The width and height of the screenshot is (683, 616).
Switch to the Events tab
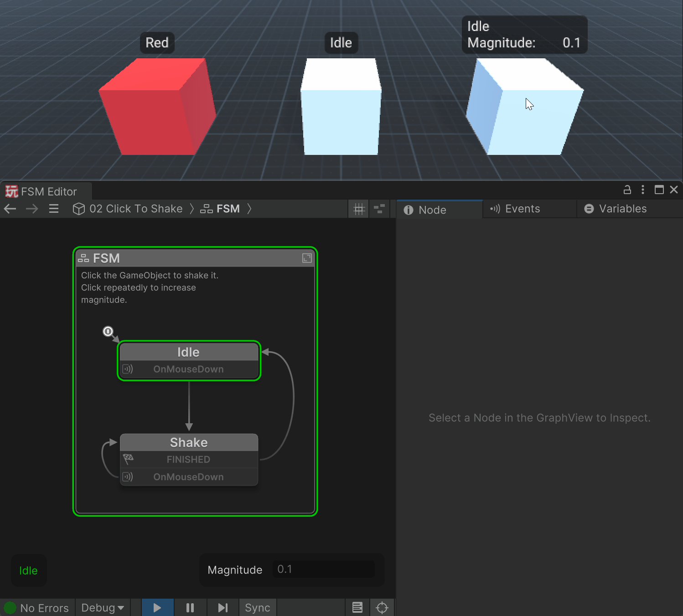coord(529,209)
